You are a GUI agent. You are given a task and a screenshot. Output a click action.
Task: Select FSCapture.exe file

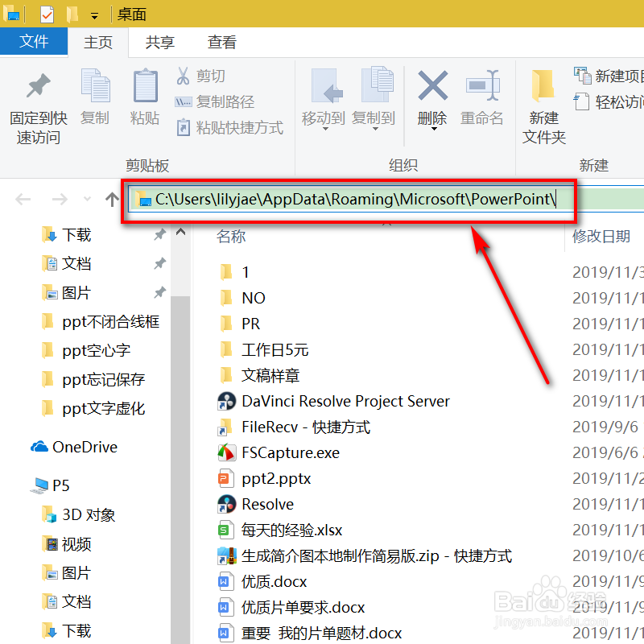(x=279, y=452)
